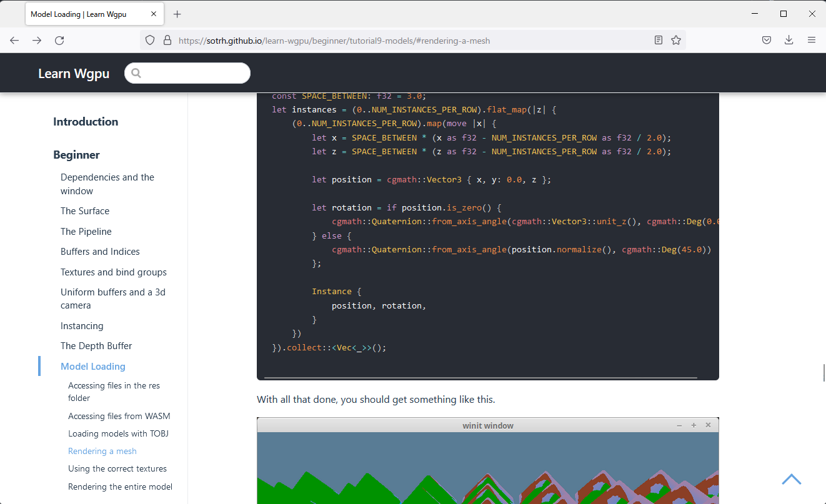Click the code block horizontal scrollbar
826x504 pixels.
[x=480, y=378]
